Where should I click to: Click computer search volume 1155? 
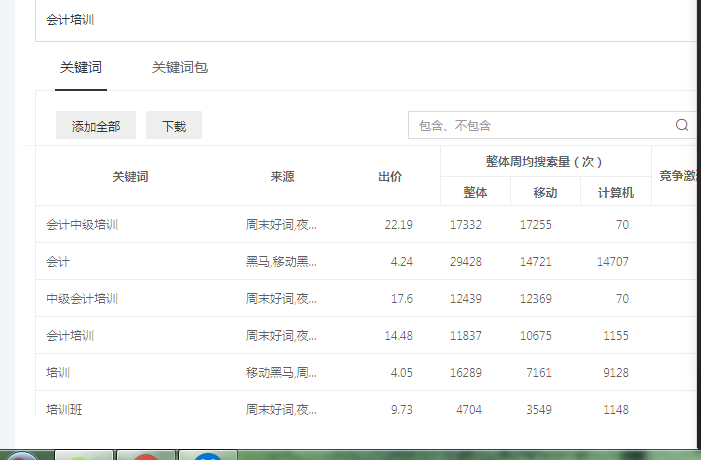(x=616, y=336)
